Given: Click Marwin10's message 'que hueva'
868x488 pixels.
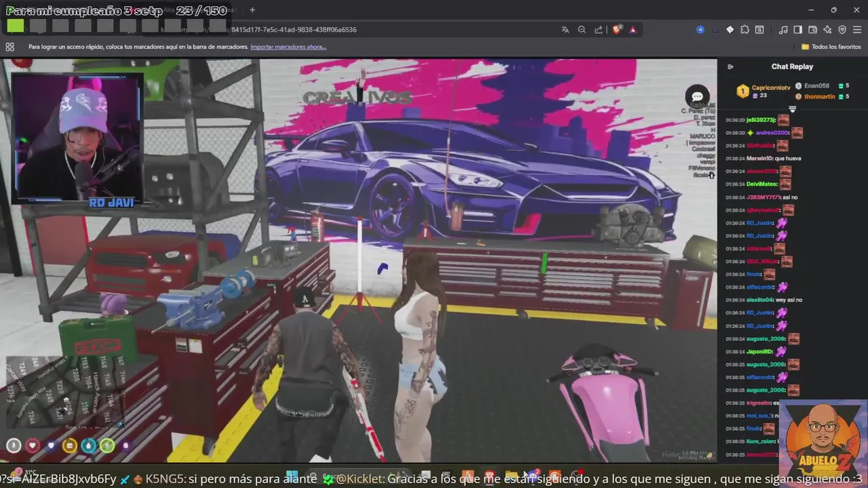Looking at the screenshot, I should click(x=788, y=159).
